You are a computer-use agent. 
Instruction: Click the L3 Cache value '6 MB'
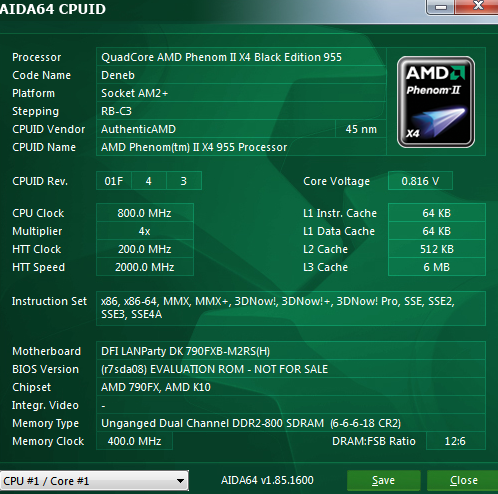(437, 267)
